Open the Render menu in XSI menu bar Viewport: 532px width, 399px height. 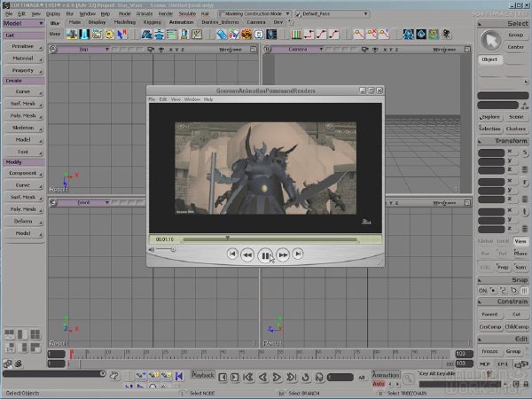tap(166, 14)
